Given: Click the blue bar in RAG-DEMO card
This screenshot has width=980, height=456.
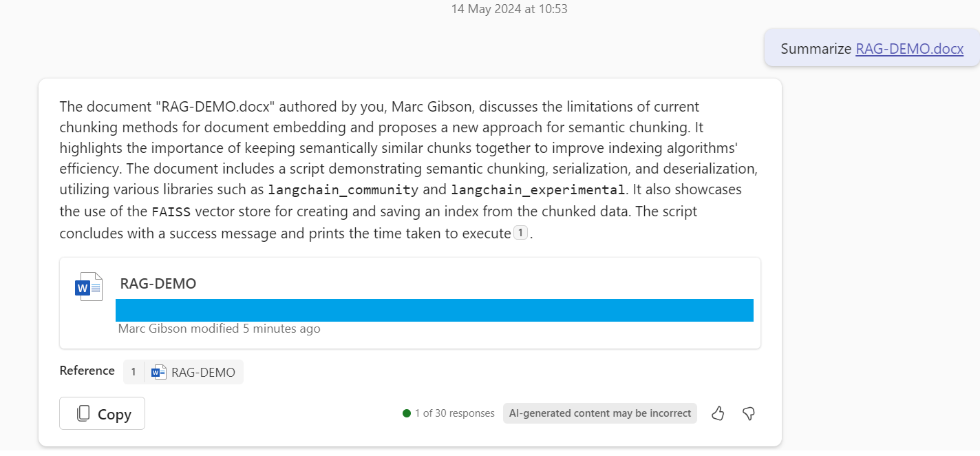Looking at the screenshot, I should [434, 310].
